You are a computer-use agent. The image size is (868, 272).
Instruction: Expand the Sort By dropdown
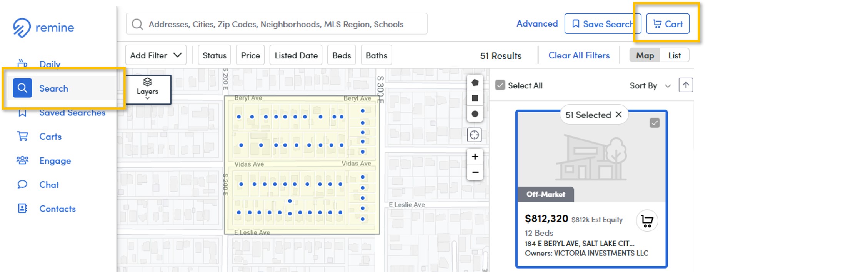[650, 86]
